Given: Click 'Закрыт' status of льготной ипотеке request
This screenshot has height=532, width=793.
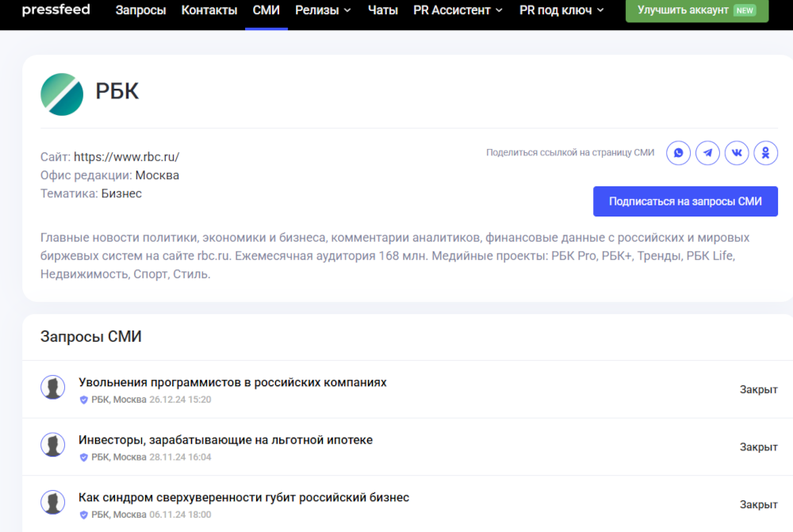Looking at the screenshot, I should pyautogui.click(x=759, y=447).
